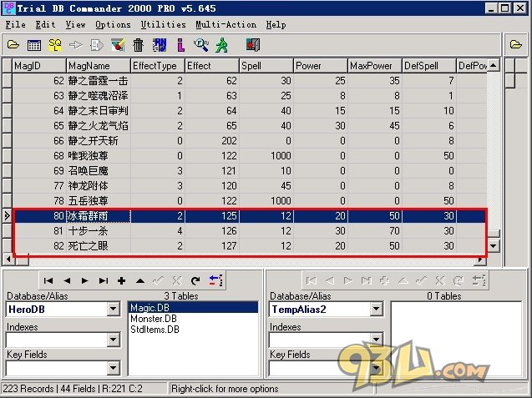Open the find magnifier icon

[200, 45]
